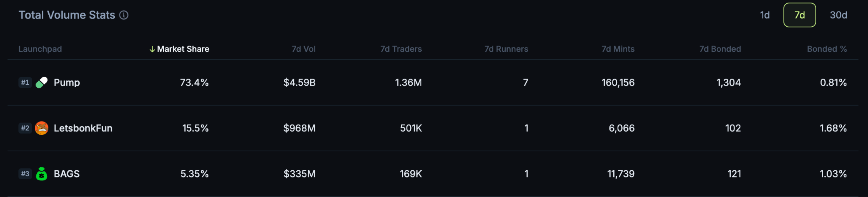Click the Pump pill logo icon
The height and width of the screenshot is (197, 868).
click(x=42, y=82)
